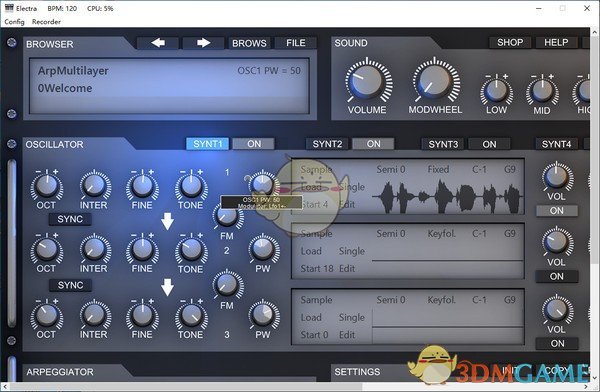This screenshot has height=392, width=600.
Task: Click Load in the second sample slot
Action: point(311,251)
